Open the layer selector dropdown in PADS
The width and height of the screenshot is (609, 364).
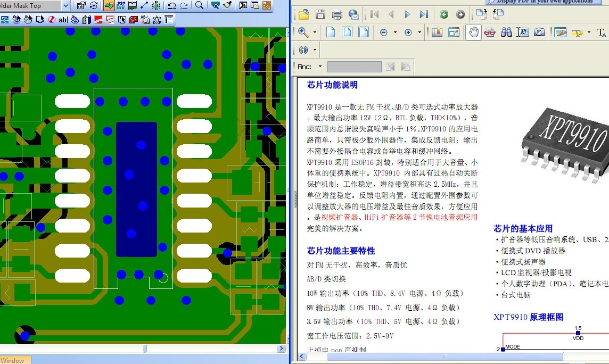pos(65,5)
